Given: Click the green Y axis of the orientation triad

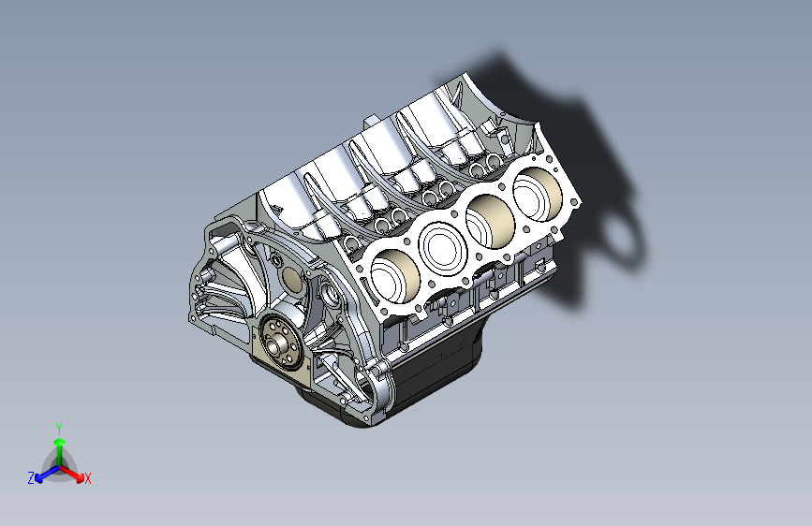Looking at the screenshot, I should (x=60, y=451).
